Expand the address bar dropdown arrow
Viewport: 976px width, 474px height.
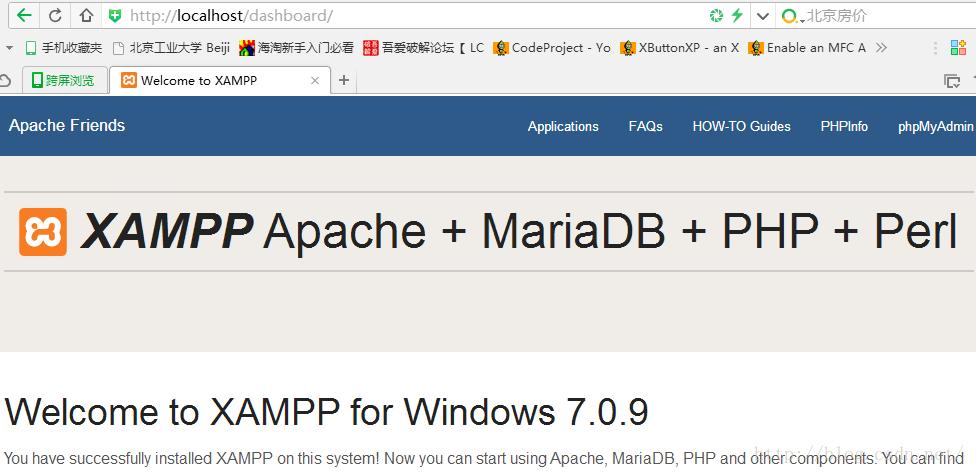coord(763,16)
